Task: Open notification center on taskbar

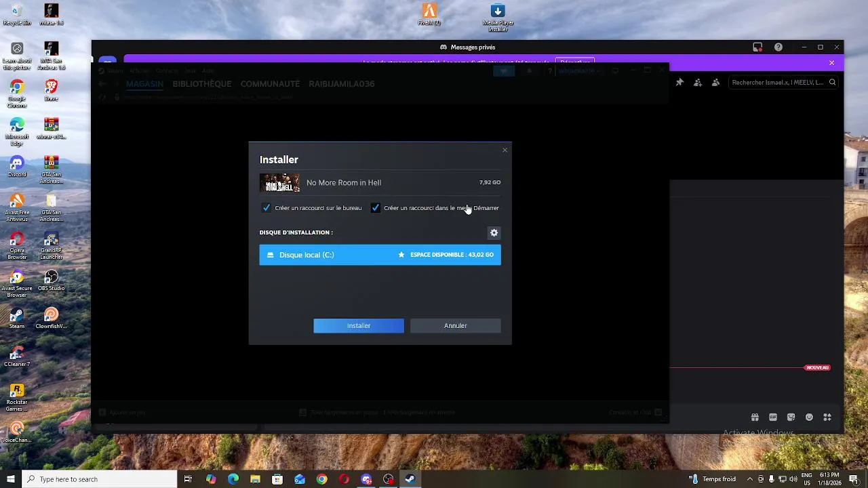Action: pos(853,479)
